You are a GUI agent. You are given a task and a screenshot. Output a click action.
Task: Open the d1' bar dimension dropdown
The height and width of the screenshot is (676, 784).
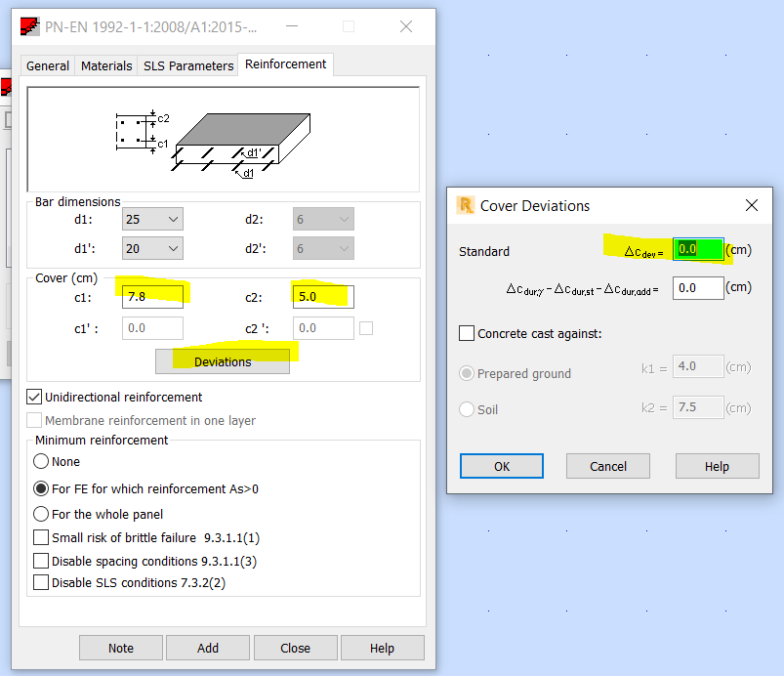click(x=172, y=248)
